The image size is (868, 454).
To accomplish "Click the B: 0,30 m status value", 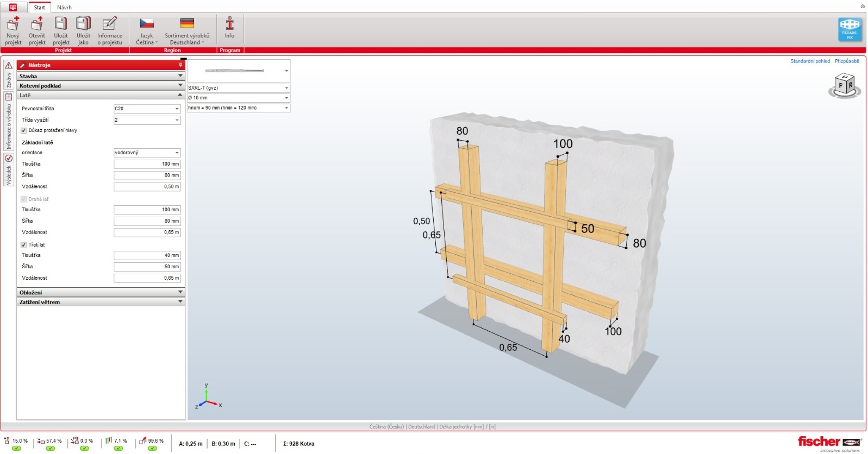I will (x=223, y=444).
